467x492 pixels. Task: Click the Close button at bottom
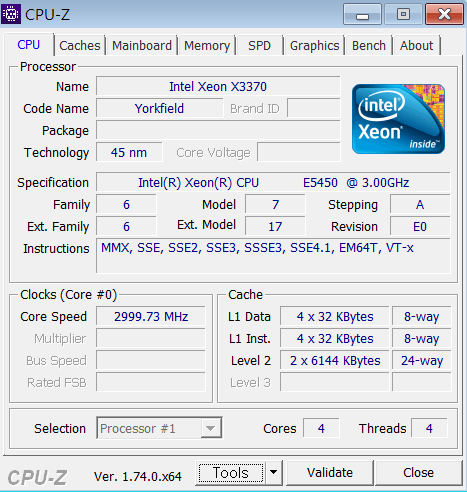(418, 473)
